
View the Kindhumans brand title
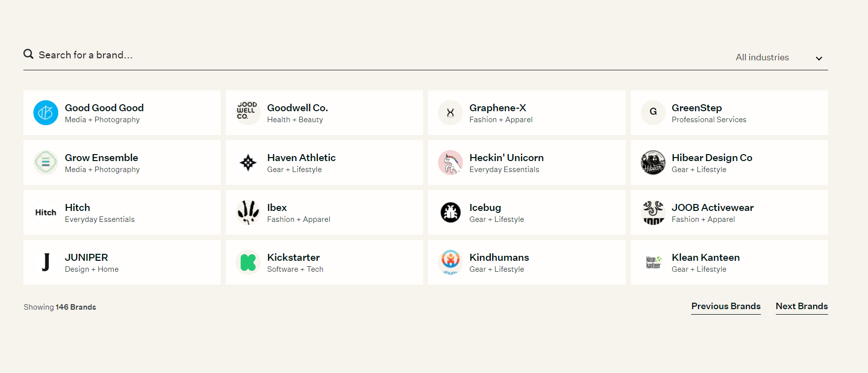point(499,257)
